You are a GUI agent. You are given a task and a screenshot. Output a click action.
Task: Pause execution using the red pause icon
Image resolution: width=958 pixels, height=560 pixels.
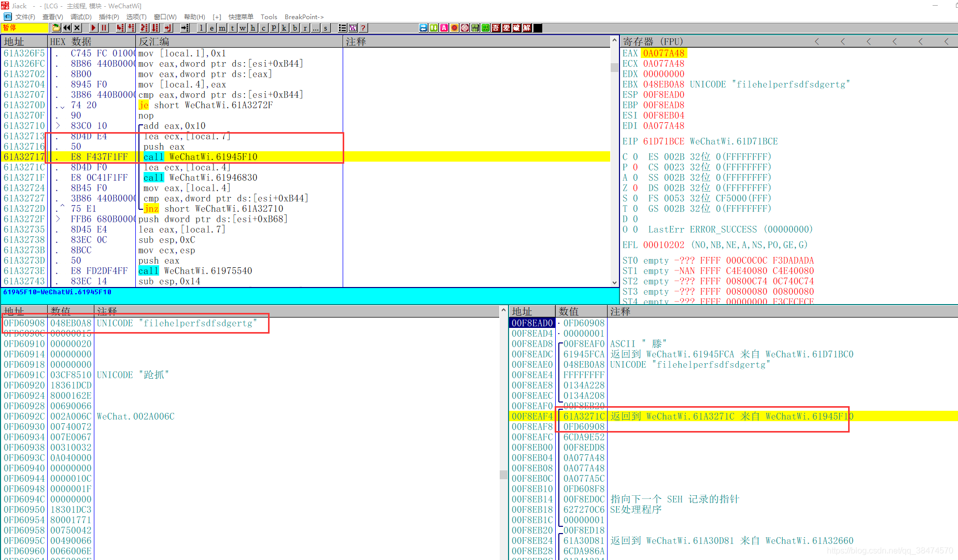tap(104, 28)
